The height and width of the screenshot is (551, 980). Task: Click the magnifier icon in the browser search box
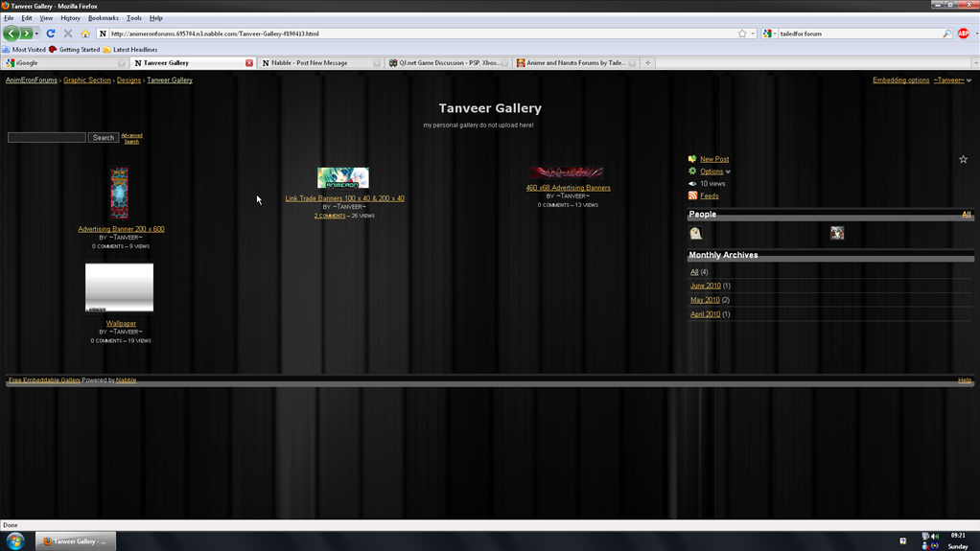[946, 34]
